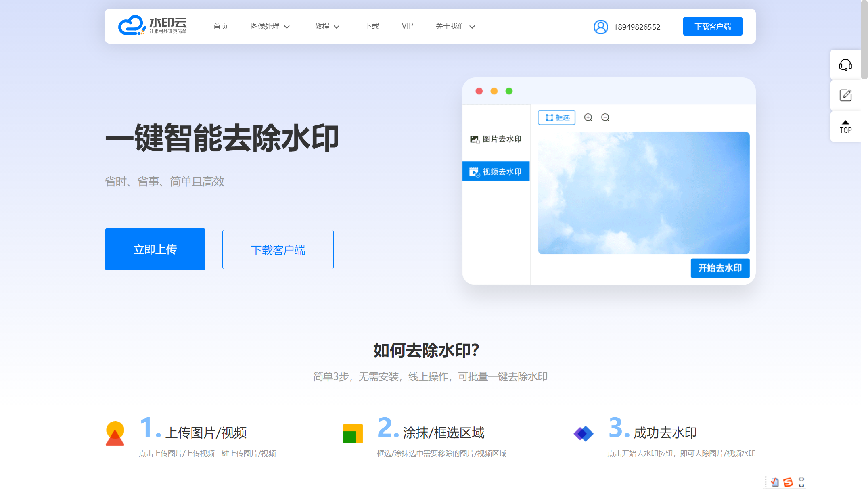Click the account number 18949826552

coord(637,27)
